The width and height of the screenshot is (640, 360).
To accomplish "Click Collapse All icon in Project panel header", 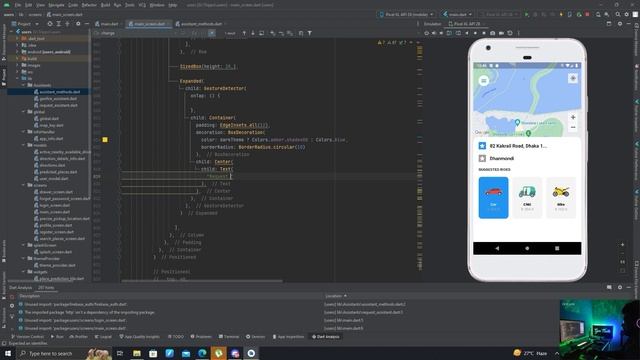I will tap(67, 24).
